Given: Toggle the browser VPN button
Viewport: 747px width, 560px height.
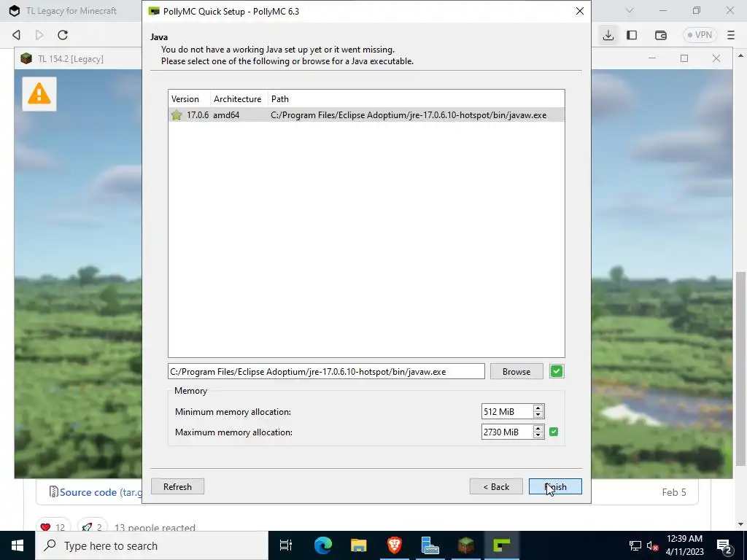Looking at the screenshot, I should (x=700, y=35).
